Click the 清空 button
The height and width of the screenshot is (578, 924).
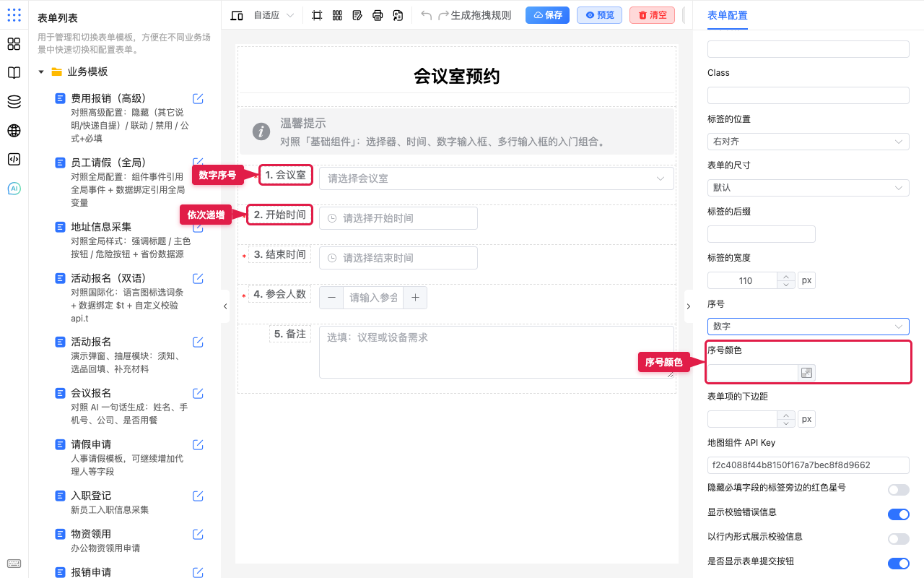[x=652, y=15]
